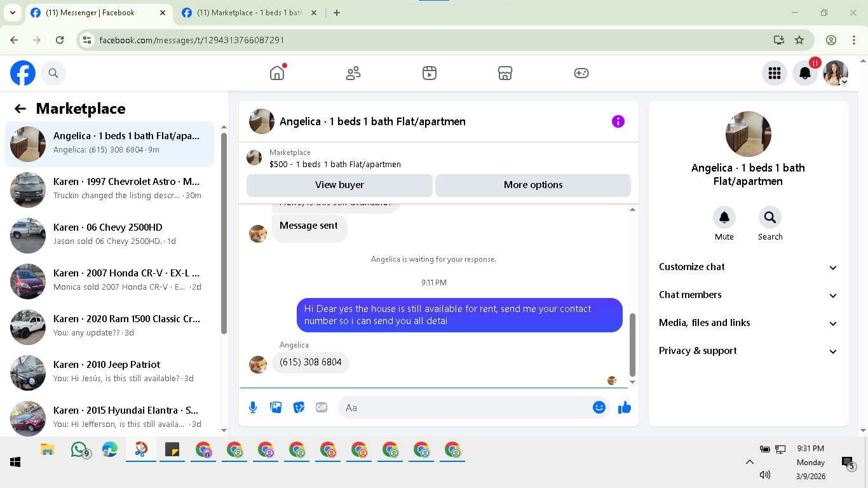Open the Windows Start menu
868x488 pixels.
tap(15, 462)
